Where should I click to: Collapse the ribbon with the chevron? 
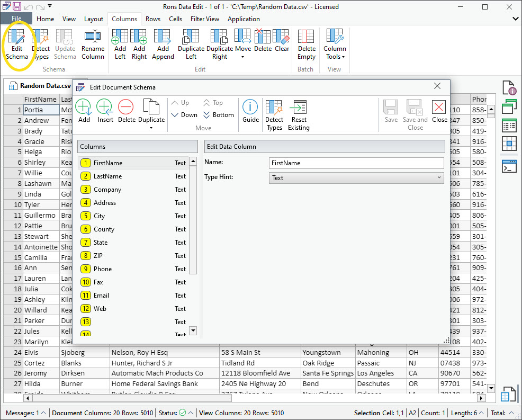[x=514, y=18]
